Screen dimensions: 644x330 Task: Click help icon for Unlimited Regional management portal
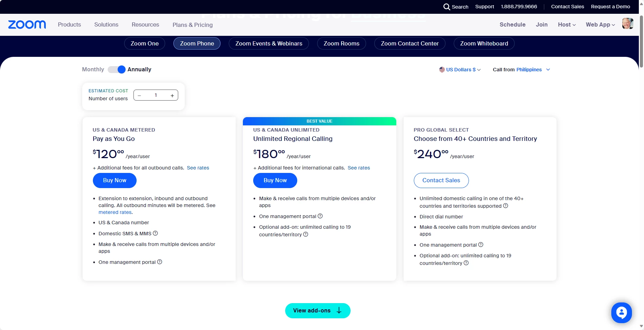pos(320,216)
